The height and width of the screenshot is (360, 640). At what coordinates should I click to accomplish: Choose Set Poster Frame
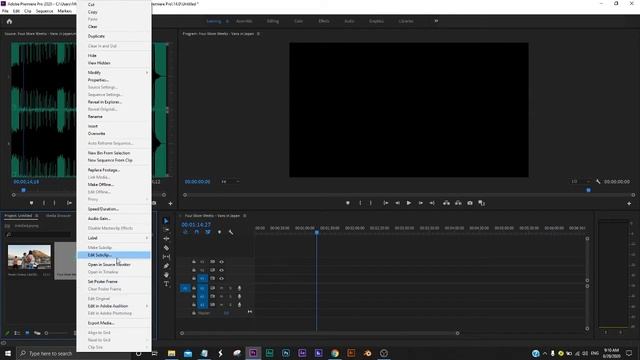[x=114, y=282]
